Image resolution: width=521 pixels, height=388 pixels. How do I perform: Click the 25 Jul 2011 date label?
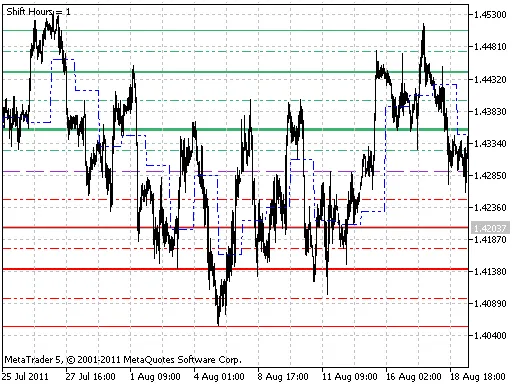coord(25,377)
